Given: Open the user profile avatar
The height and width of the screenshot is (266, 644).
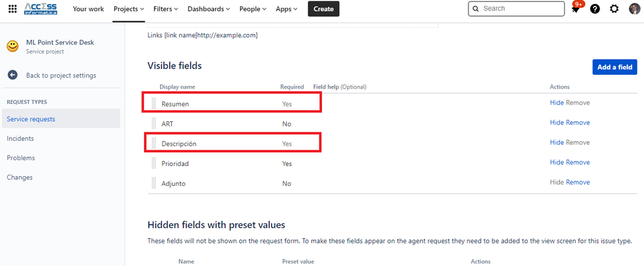Looking at the screenshot, I should 634,8.
